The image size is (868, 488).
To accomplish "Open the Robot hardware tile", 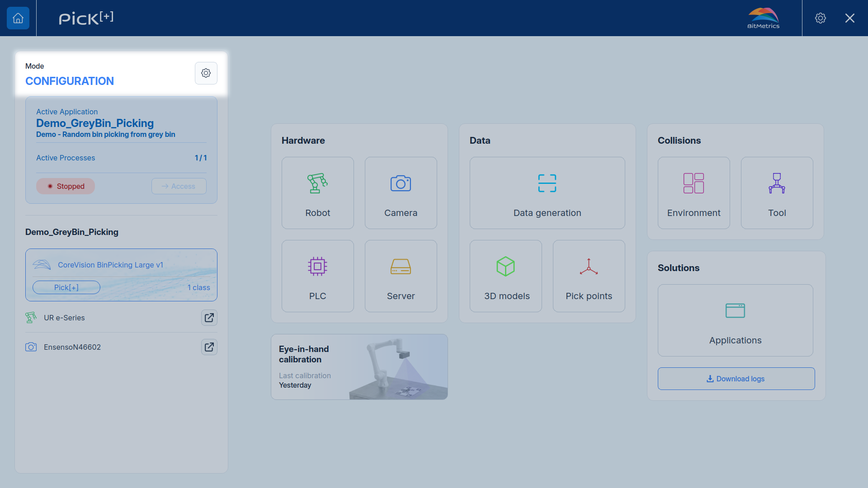I will (x=318, y=193).
